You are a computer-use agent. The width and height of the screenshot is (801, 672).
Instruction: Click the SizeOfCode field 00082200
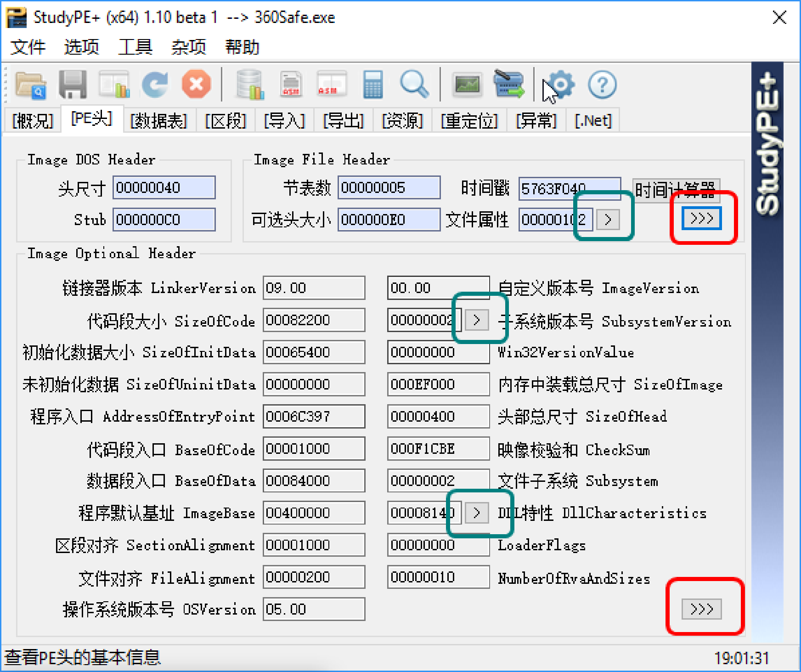pyautogui.click(x=314, y=320)
